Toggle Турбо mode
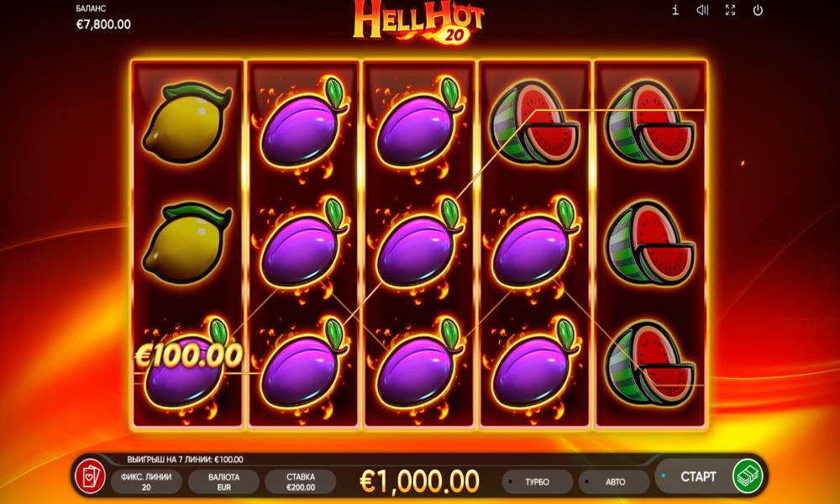840x504 pixels. [537, 481]
